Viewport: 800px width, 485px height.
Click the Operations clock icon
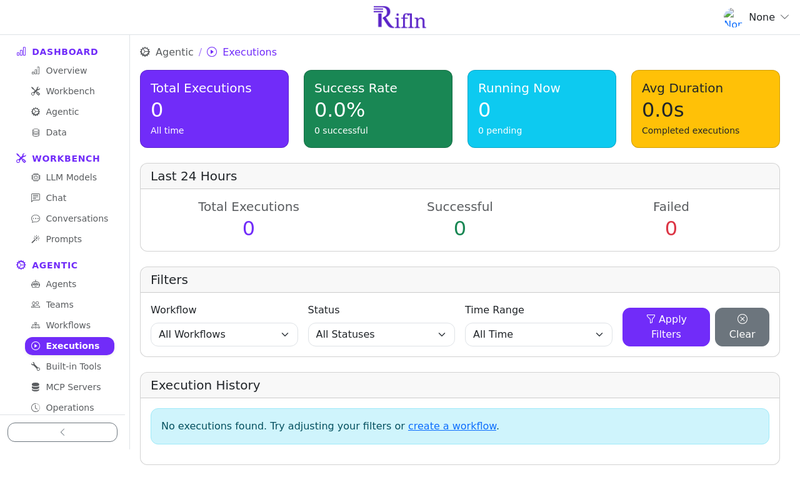(x=35, y=408)
